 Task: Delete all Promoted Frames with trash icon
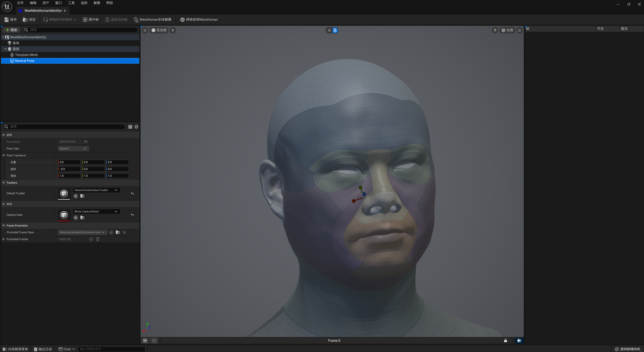click(98, 239)
